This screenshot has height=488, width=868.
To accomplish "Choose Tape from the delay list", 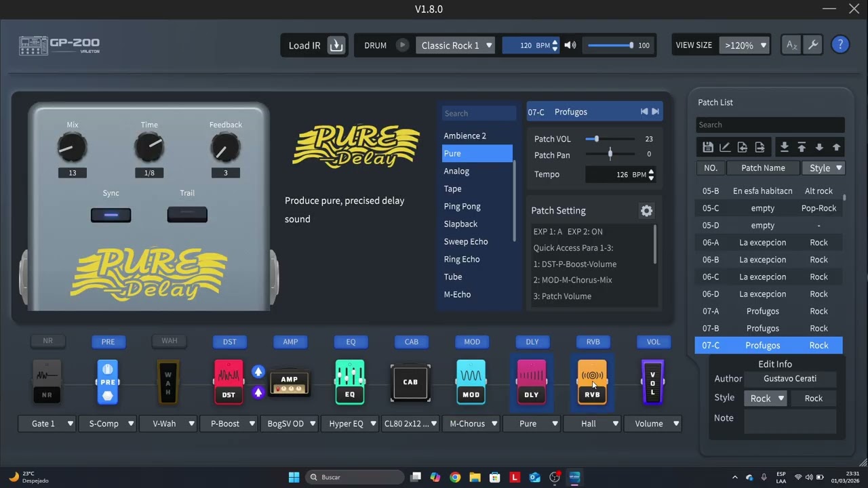I will (477, 188).
